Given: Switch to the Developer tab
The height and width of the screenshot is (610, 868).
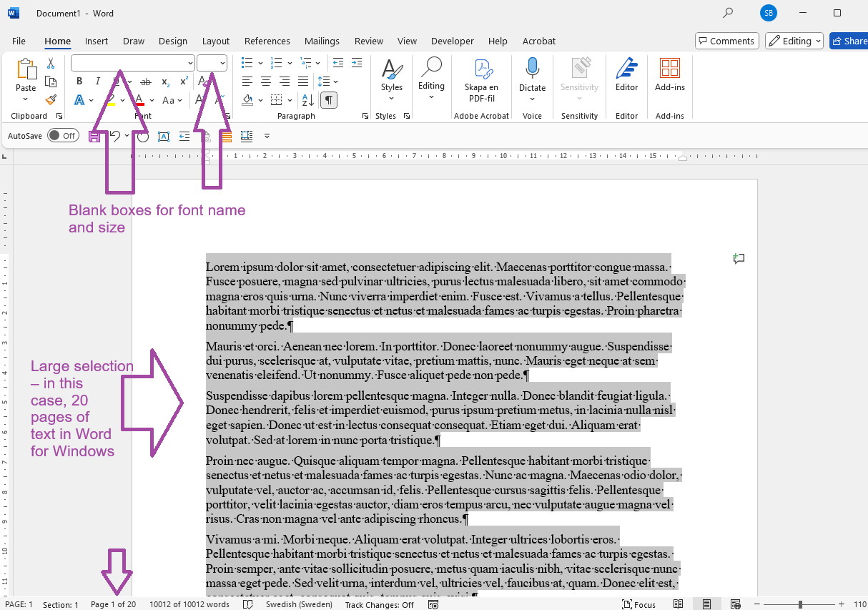Looking at the screenshot, I should click(453, 41).
